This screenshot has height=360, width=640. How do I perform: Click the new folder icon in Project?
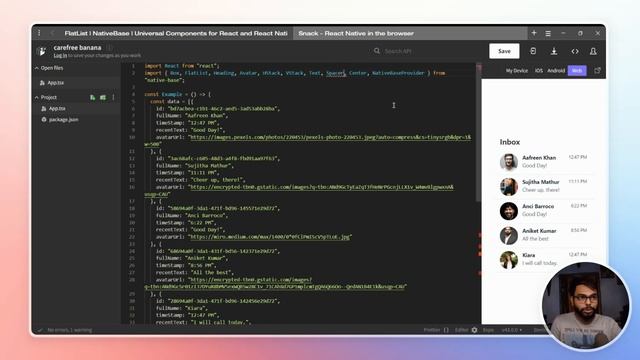(103, 98)
